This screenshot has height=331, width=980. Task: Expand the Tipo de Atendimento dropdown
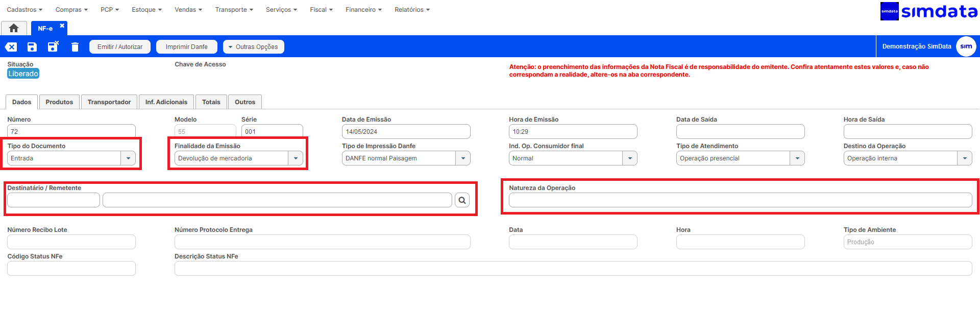tap(797, 158)
